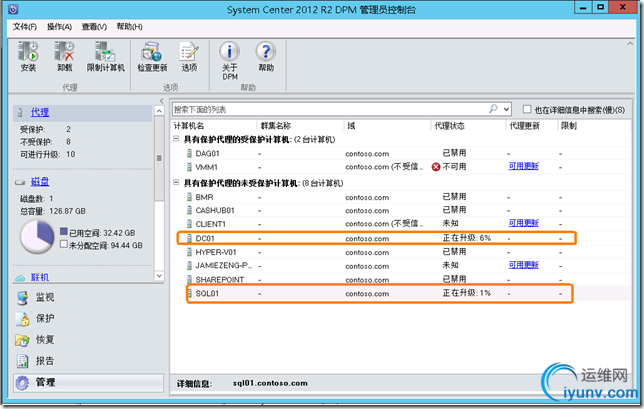644x409 pixels.
Task: Click the cloud icon beside Online link
Action: click(x=20, y=278)
